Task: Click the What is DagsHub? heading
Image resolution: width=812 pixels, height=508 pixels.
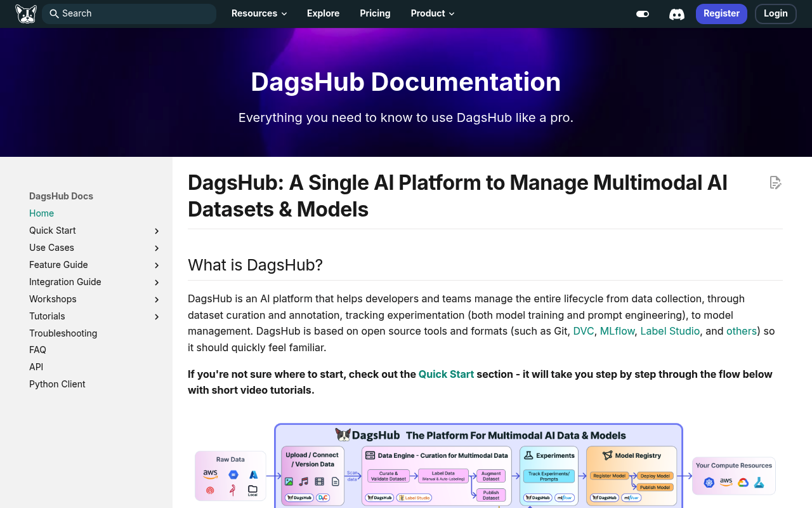Action: 255,265
